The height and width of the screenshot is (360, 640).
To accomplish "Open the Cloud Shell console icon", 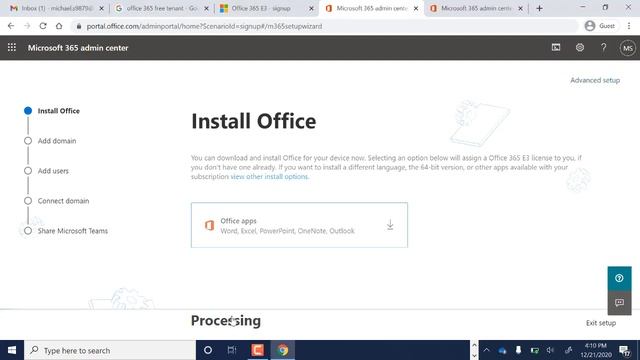I will [x=556, y=47].
